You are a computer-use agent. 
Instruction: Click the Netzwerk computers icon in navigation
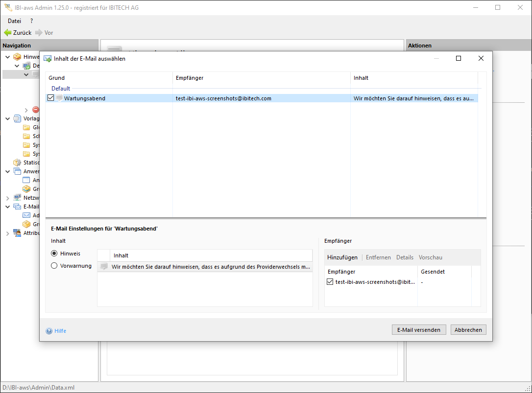coord(17,198)
